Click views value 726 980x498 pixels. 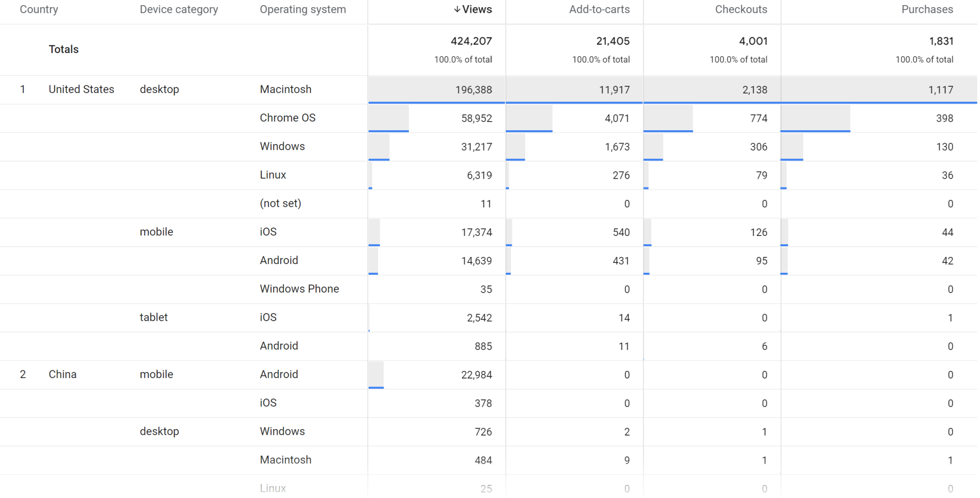click(483, 432)
